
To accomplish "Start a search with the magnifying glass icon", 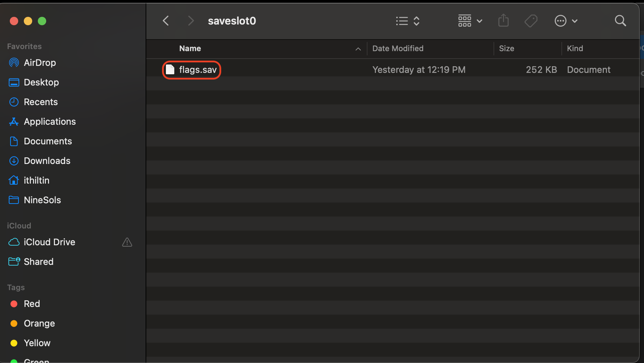I will (620, 21).
